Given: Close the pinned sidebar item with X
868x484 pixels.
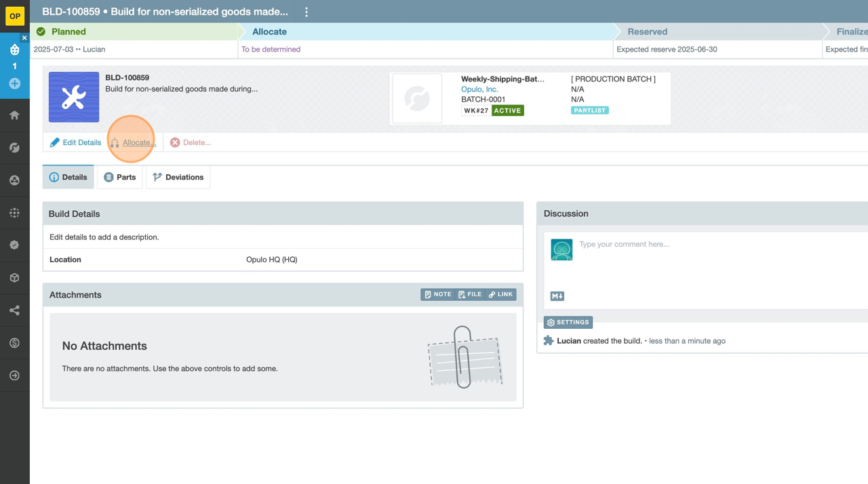Looking at the screenshot, I should (24, 38).
